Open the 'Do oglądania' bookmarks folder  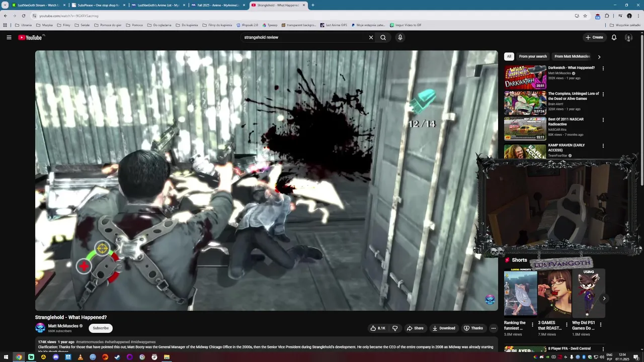(159, 25)
